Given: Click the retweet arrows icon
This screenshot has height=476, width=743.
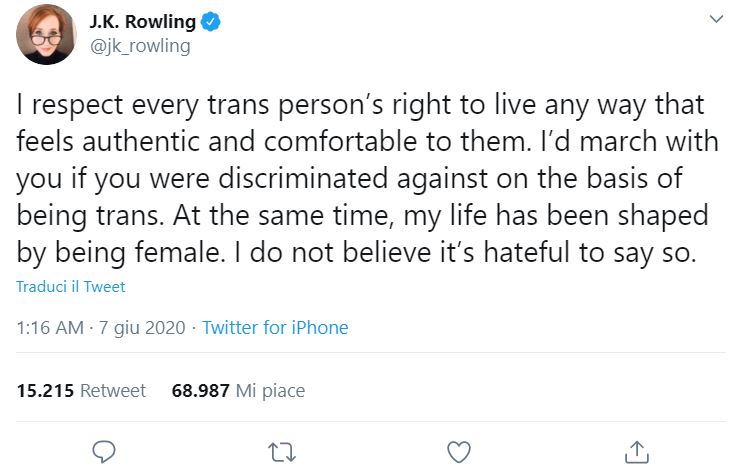Looking at the screenshot, I should pyautogui.click(x=281, y=452).
